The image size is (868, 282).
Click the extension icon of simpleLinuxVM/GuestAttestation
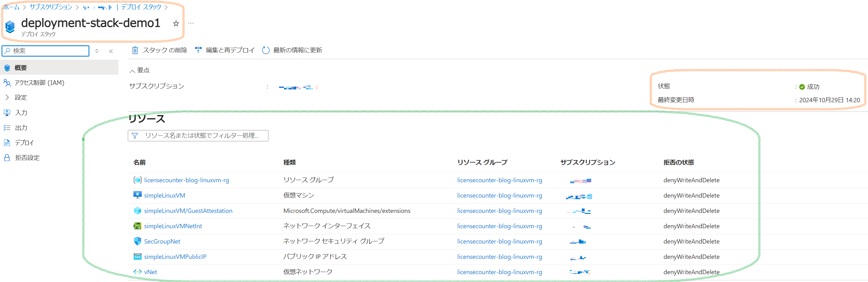click(x=137, y=211)
